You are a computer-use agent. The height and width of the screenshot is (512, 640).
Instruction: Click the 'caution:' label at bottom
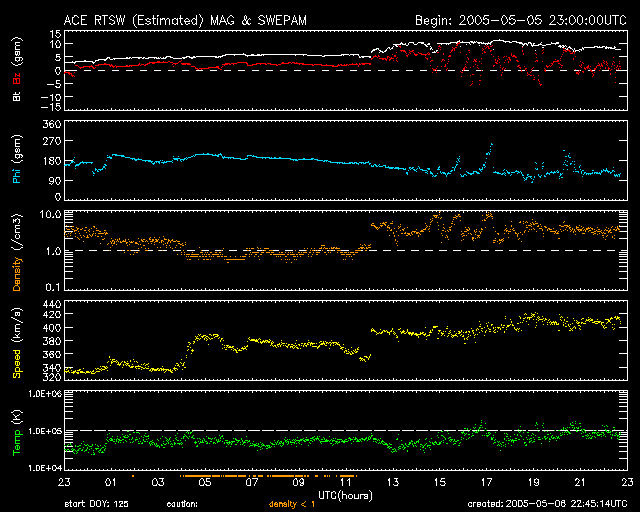182,504
